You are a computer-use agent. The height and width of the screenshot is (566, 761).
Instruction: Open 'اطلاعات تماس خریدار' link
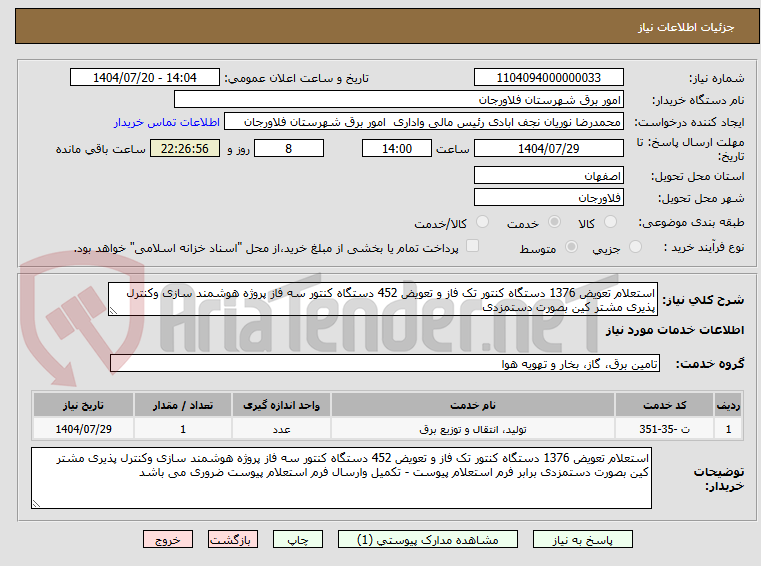167,122
